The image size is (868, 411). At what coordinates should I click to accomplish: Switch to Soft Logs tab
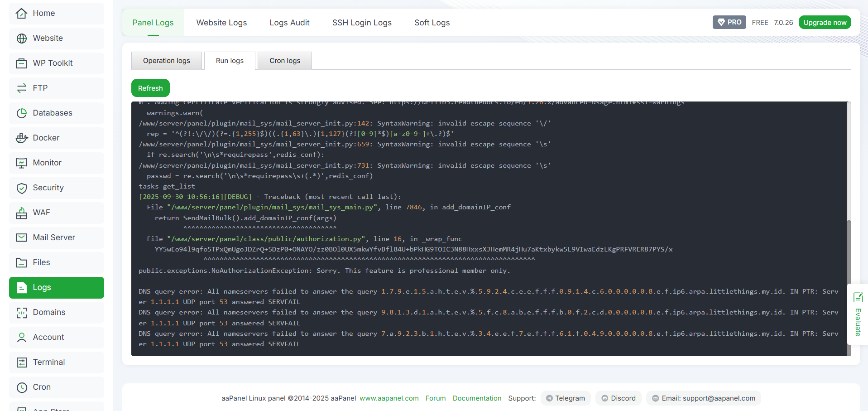click(x=432, y=23)
